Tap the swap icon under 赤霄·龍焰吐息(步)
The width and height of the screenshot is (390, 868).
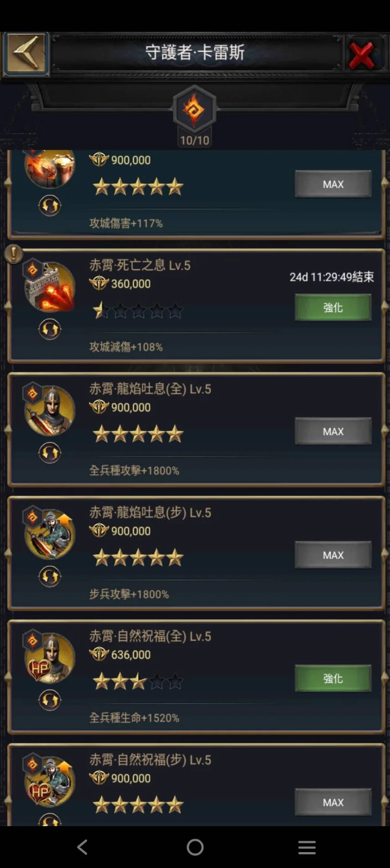tap(50, 576)
